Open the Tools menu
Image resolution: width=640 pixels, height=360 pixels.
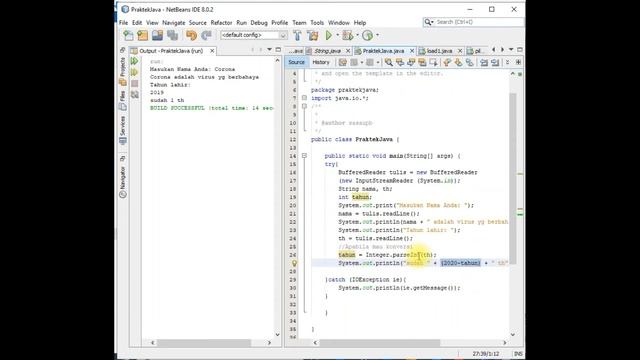coord(317,23)
